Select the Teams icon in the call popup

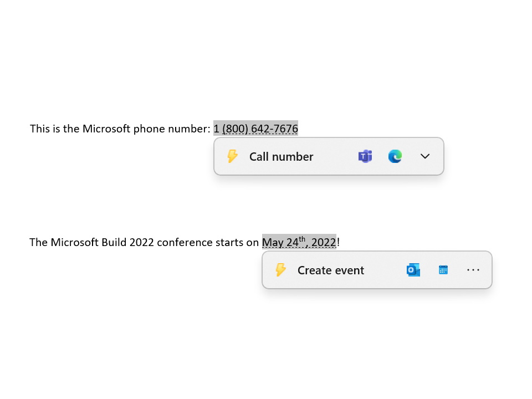click(x=365, y=156)
